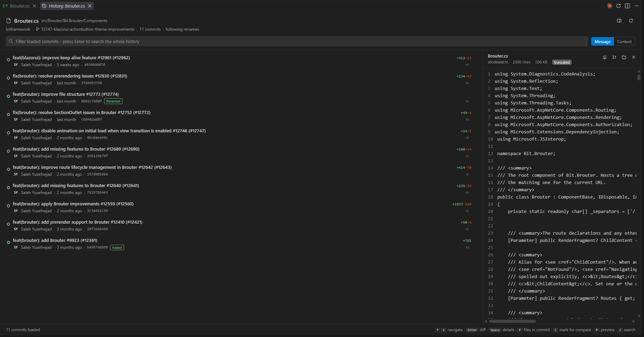Screen dimensions: 644x337
Task: Click commit hash 4bc0aea49c
Action: pyautogui.click(x=97, y=138)
